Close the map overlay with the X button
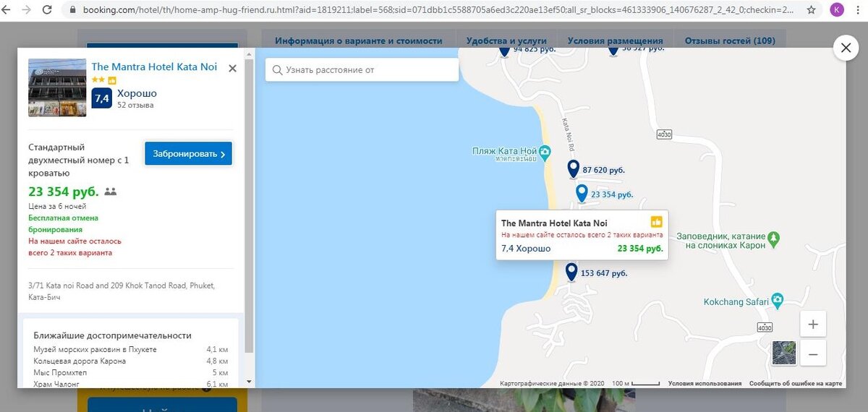This screenshot has width=868, height=412. pos(846,48)
